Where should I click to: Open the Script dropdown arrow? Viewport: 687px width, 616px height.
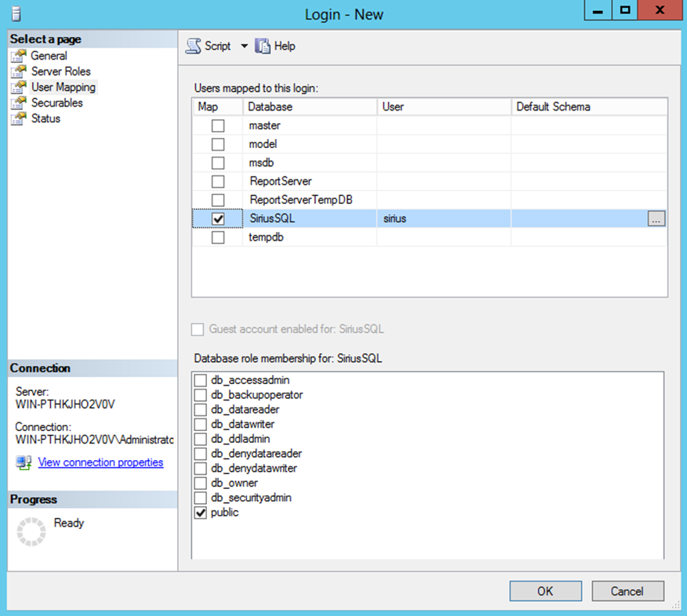[244, 46]
